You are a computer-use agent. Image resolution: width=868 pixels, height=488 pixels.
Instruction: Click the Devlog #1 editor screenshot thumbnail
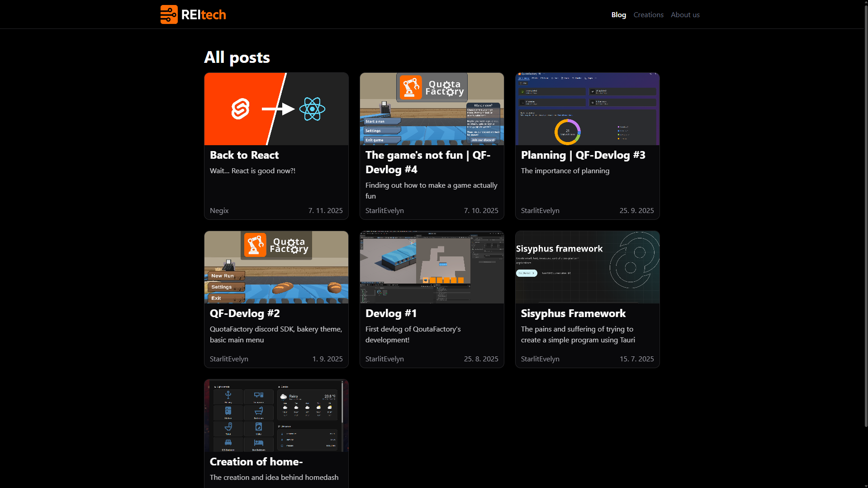coord(432,267)
